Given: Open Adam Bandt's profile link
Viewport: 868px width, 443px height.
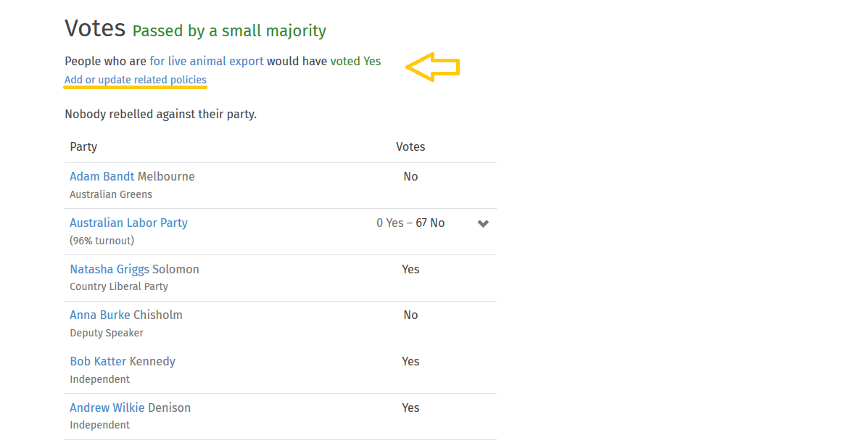Looking at the screenshot, I should [102, 177].
